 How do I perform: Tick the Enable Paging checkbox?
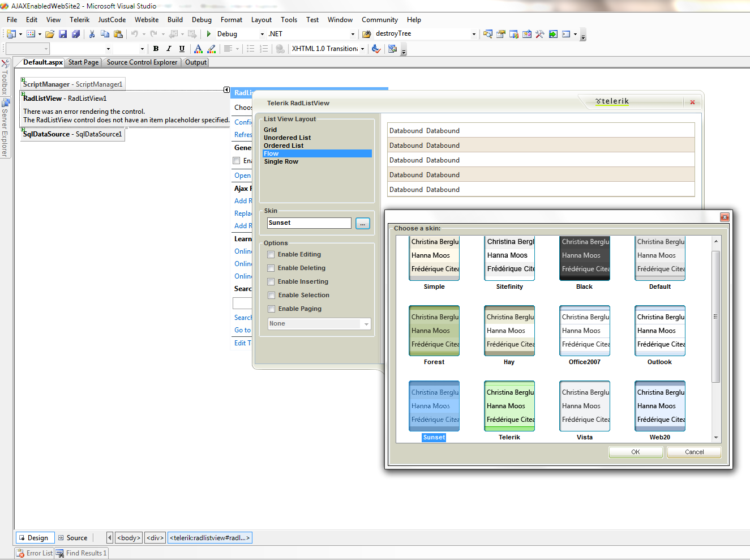click(x=271, y=309)
